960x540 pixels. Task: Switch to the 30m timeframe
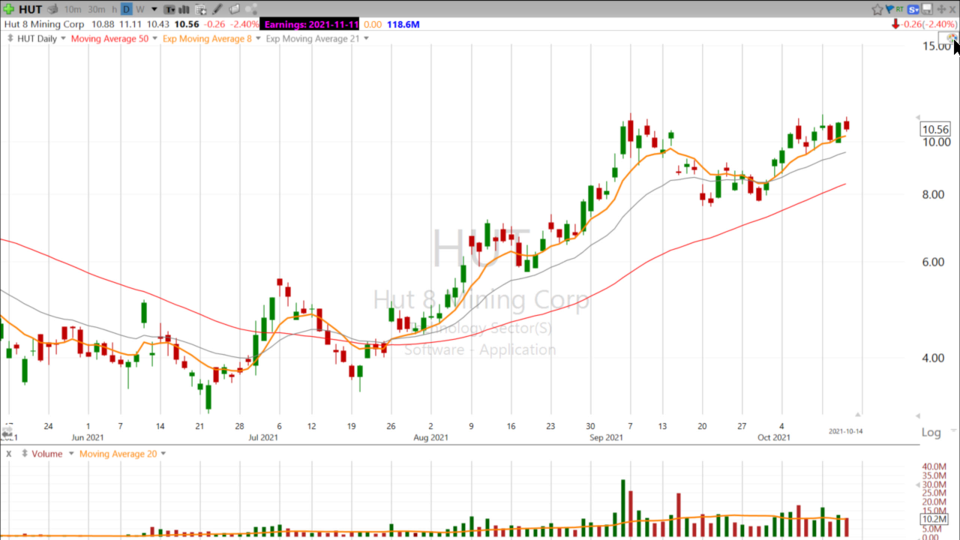[96, 9]
